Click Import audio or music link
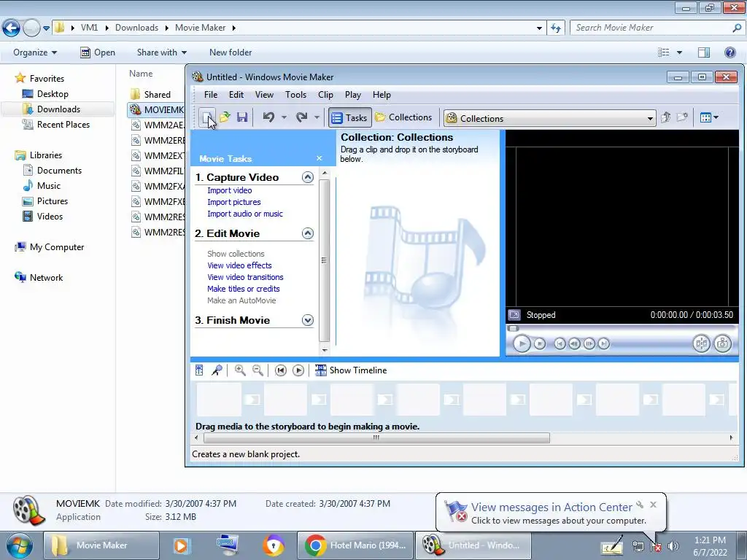The image size is (747, 560). pyautogui.click(x=245, y=214)
